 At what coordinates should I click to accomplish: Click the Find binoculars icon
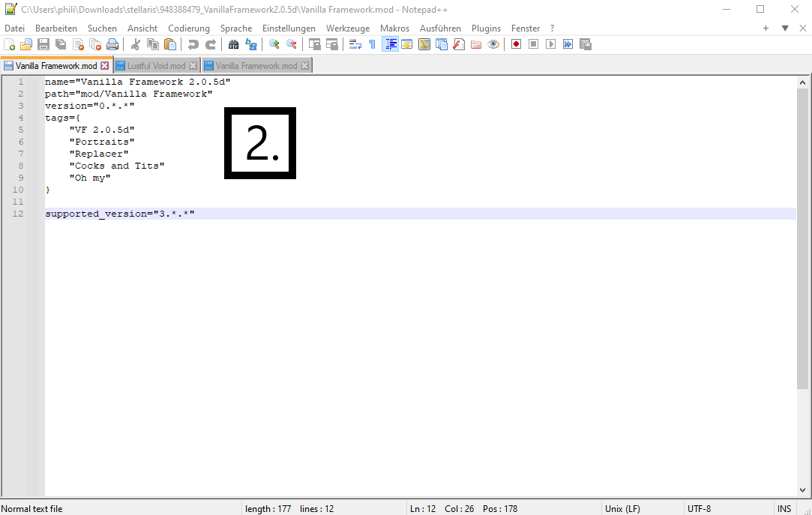234,44
